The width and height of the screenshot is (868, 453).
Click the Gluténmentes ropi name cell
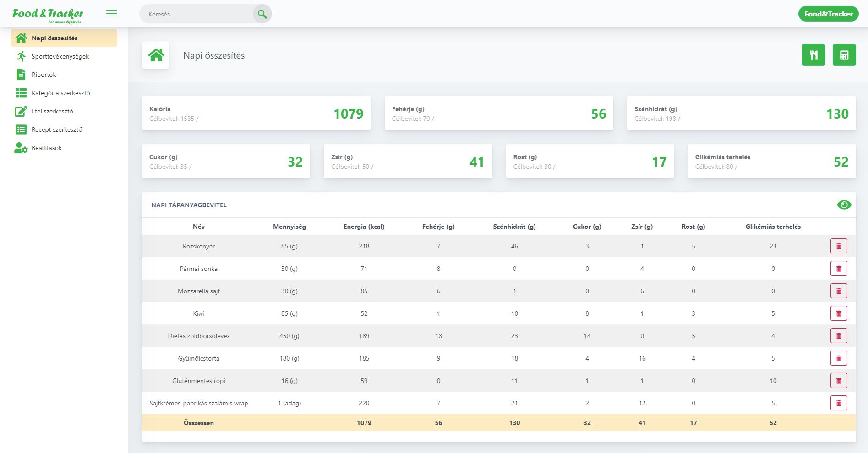[199, 381]
